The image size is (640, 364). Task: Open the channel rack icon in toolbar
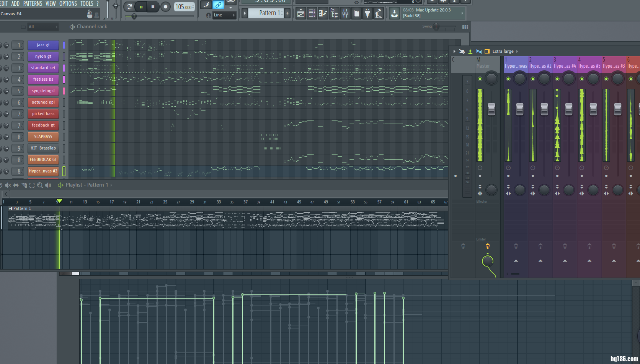point(312,13)
